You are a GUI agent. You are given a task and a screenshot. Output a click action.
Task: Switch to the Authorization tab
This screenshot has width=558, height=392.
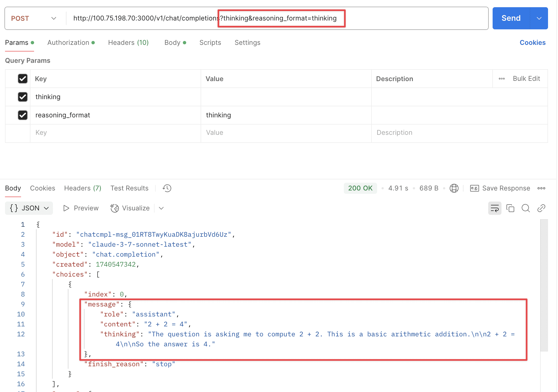click(x=71, y=43)
